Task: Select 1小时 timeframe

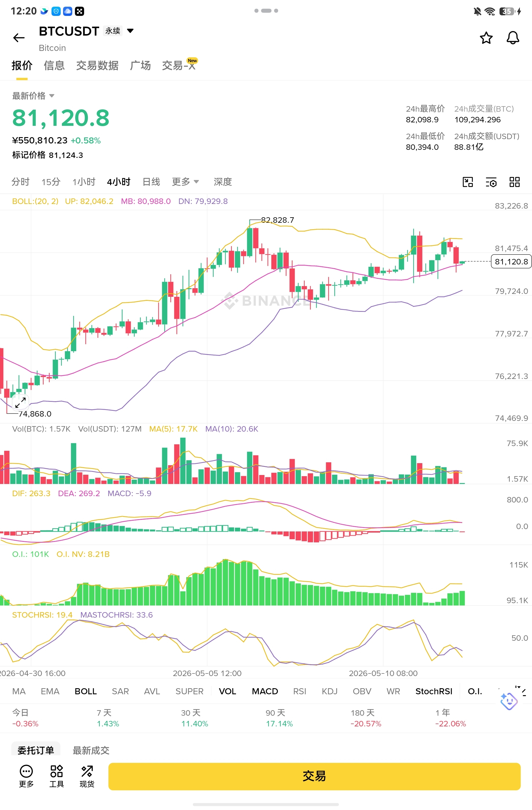Action: 84,182
